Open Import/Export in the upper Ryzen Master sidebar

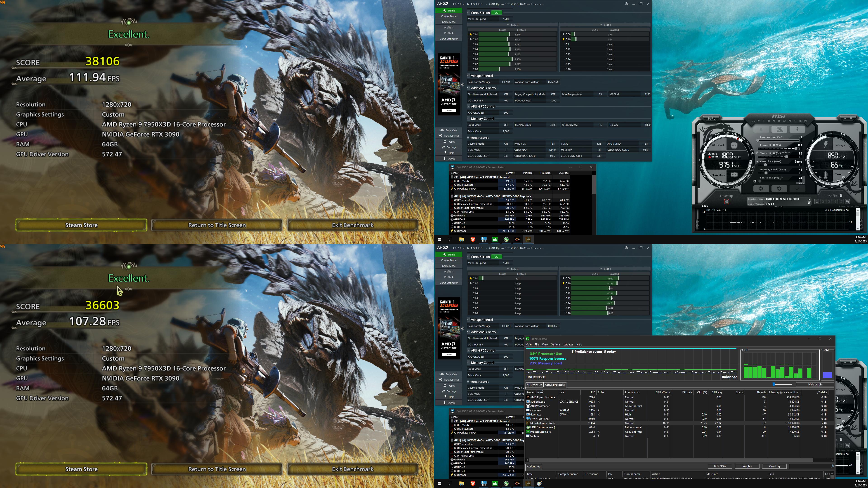449,136
